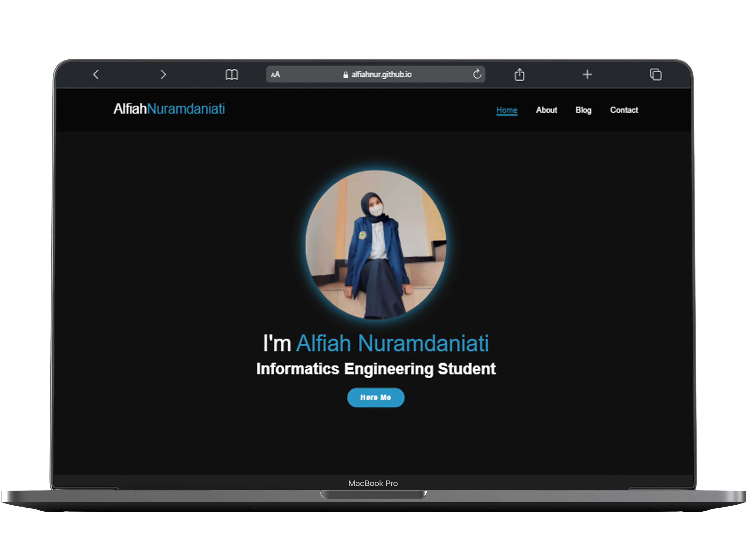Open the Contact nav link
747x560 pixels.
point(624,110)
